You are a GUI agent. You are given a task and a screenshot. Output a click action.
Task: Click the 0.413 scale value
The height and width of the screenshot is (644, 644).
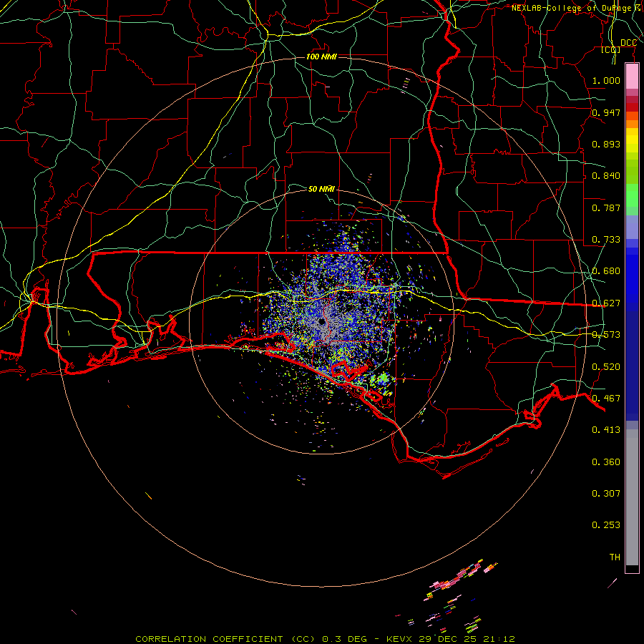(x=606, y=430)
